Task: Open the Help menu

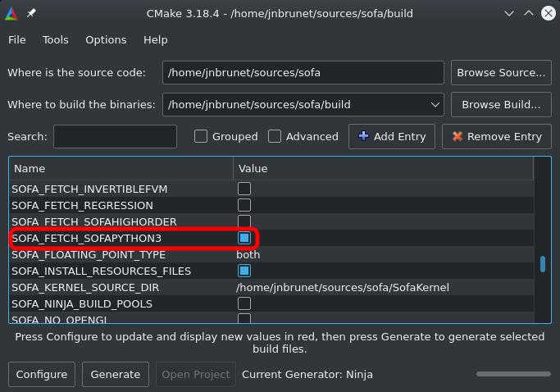Action: click(x=155, y=39)
